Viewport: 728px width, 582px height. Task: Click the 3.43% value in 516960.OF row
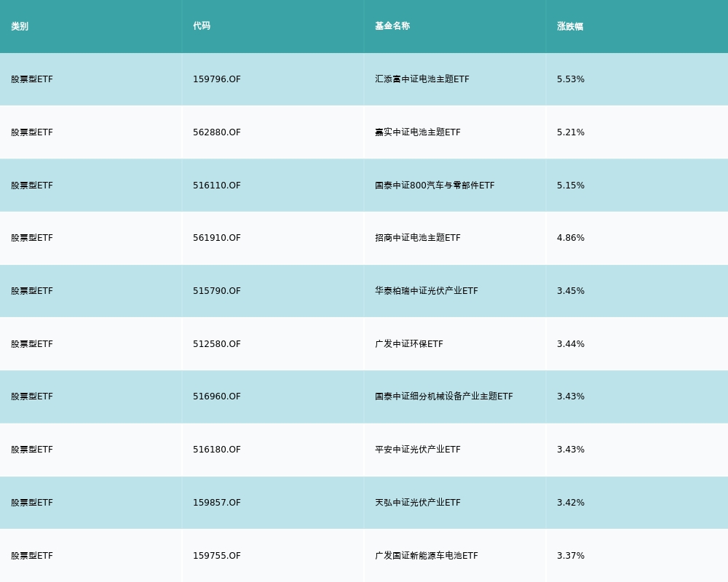571,396
